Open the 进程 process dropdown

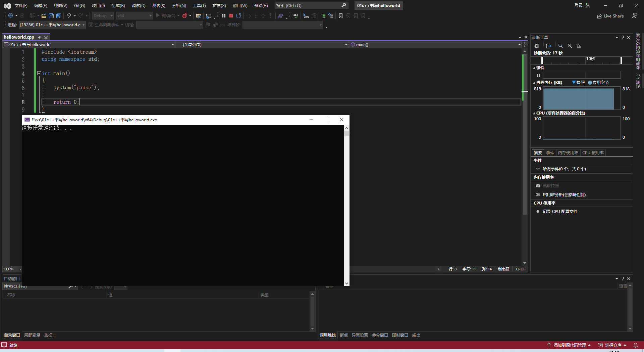52,25
